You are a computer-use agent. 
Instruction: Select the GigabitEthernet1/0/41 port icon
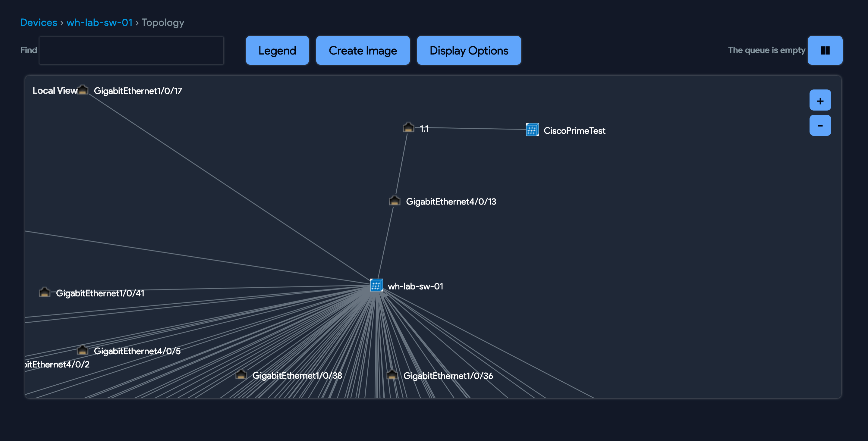[x=45, y=292]
